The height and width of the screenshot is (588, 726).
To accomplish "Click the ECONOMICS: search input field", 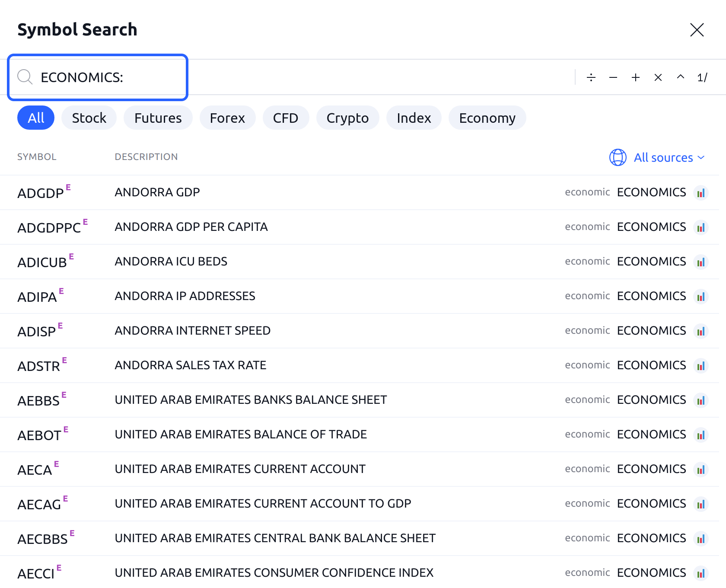I will (108, 77).
